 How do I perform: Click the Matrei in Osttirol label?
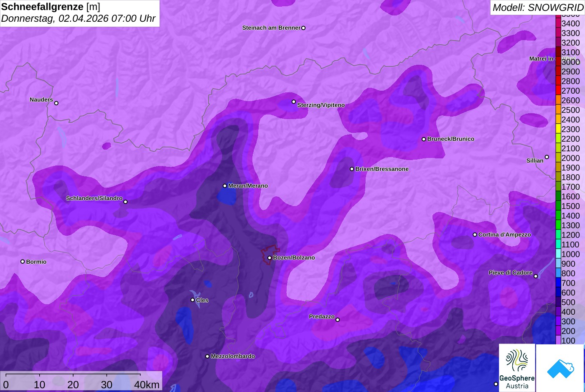[x=552, y=59]
